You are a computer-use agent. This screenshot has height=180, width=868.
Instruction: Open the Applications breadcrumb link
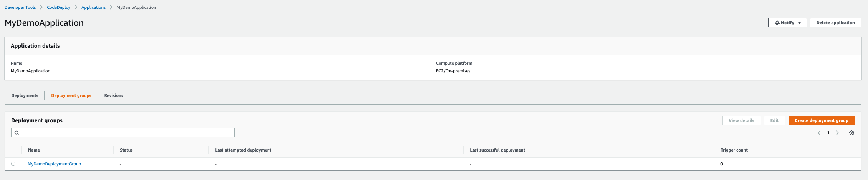[93, 7]
